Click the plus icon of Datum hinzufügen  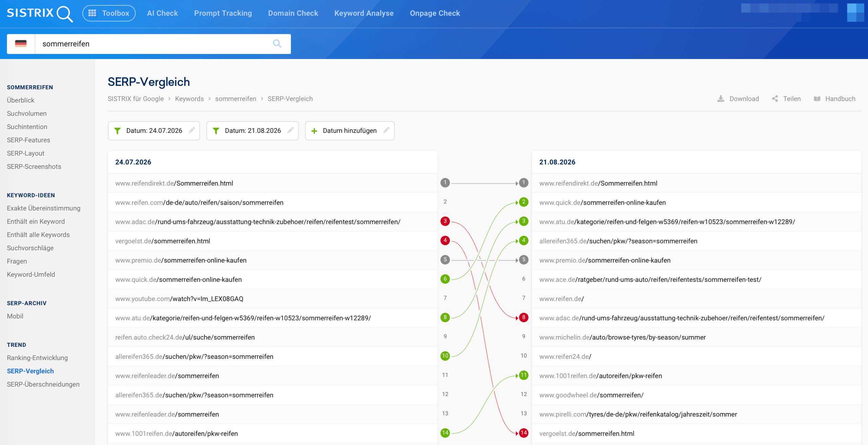(314, 131)
